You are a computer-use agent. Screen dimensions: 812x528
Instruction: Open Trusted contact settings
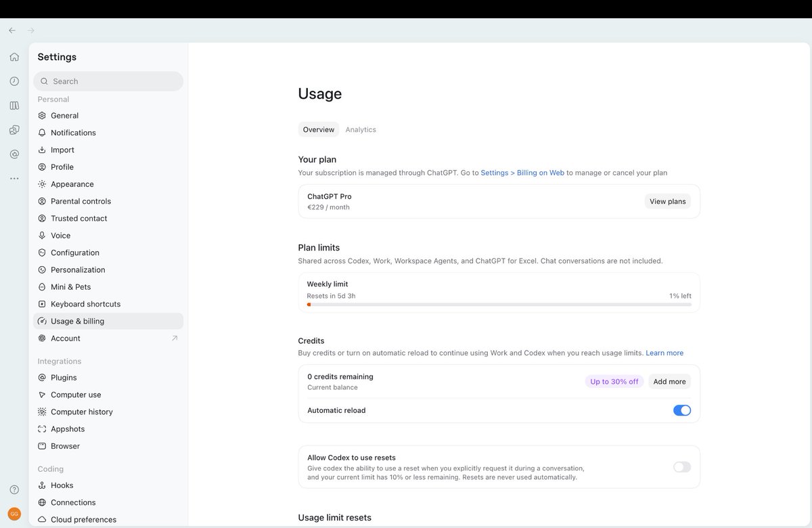point(108,219)
